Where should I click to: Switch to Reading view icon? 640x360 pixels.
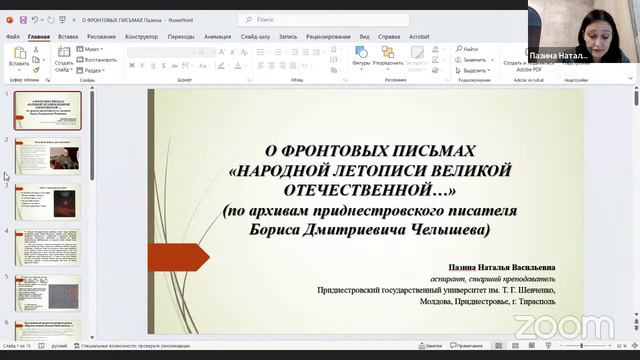click(x=531, y=346)
